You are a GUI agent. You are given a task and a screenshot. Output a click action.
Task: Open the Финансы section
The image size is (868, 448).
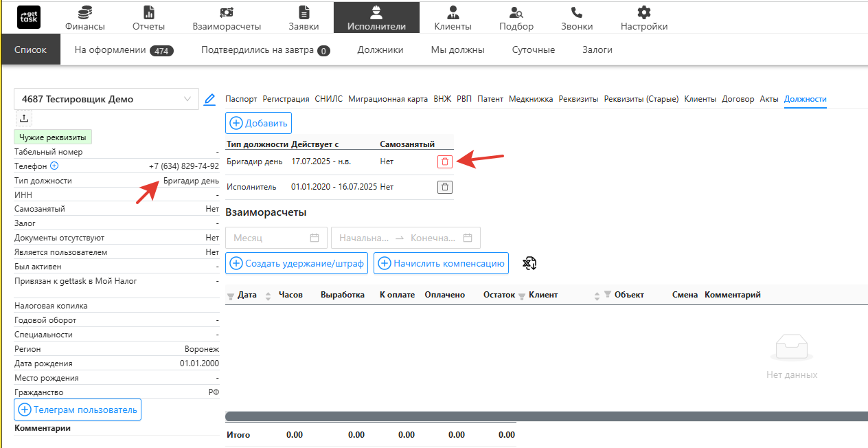(85, 18)
